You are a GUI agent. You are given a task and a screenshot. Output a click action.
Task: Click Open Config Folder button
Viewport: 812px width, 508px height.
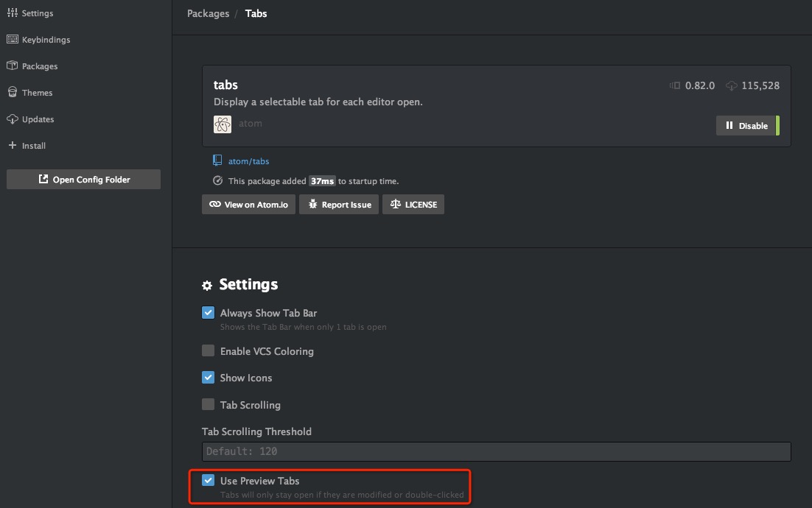(83, 179)
